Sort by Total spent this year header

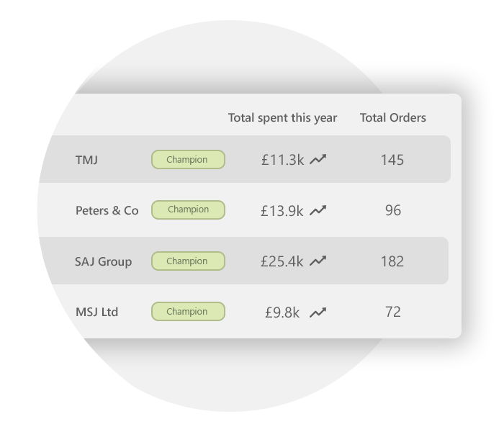(282, 118)
